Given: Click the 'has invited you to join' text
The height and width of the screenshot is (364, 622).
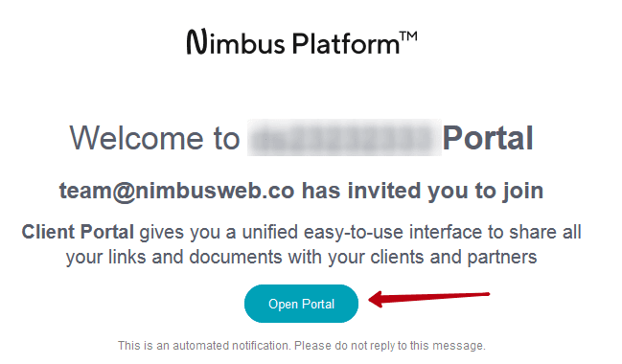Looking at the screenshot, I should click(x=423, y=191).
